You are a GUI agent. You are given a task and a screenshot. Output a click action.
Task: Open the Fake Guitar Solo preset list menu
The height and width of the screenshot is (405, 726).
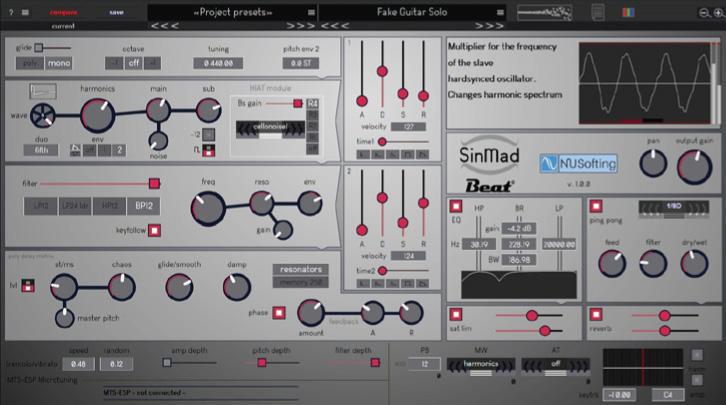(500, 12)
